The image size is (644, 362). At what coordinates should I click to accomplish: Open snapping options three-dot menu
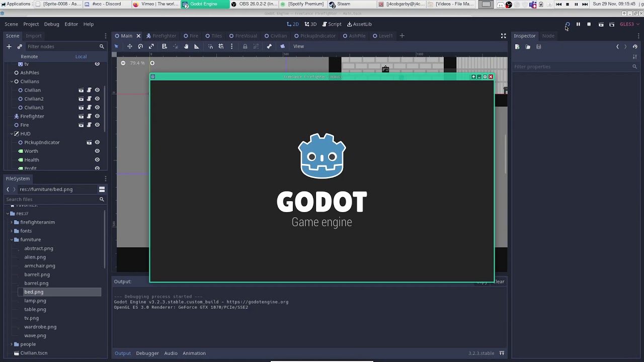tap(231, 46)
